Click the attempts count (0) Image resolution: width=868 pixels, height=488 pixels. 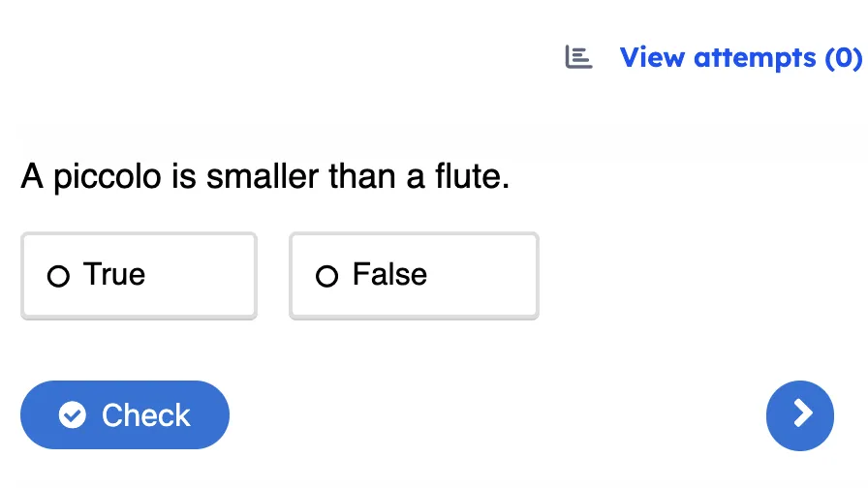tap(842, 58)
